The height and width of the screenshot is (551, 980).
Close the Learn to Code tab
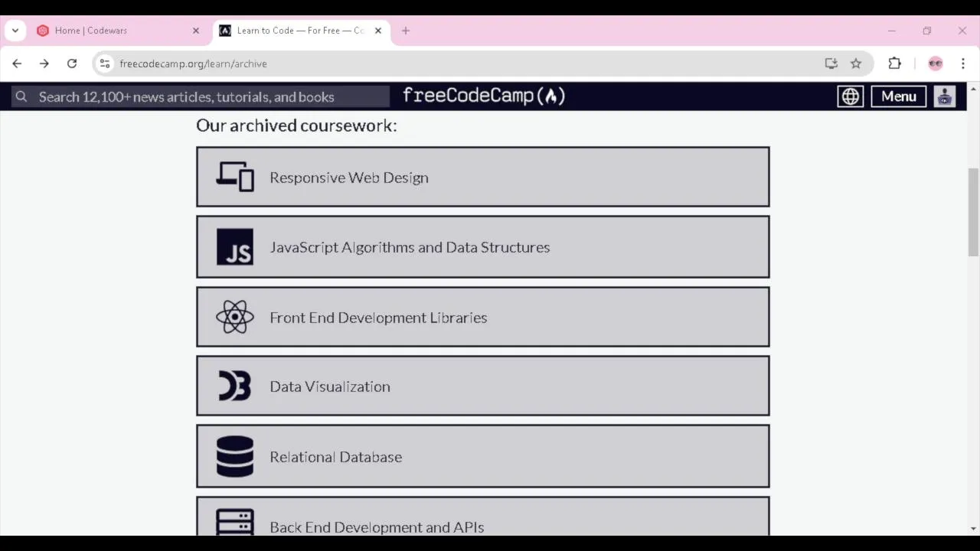(378, 31)
